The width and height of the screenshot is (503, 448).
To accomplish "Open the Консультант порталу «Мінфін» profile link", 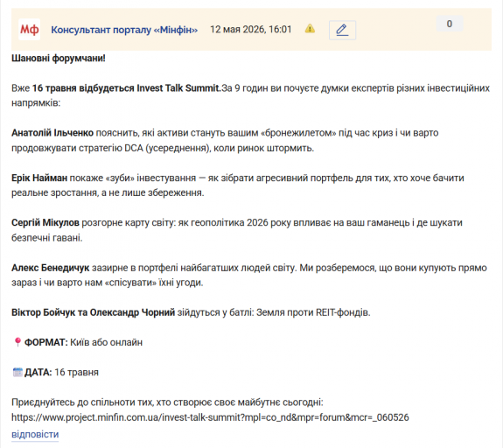I will [x=124, y=30].
